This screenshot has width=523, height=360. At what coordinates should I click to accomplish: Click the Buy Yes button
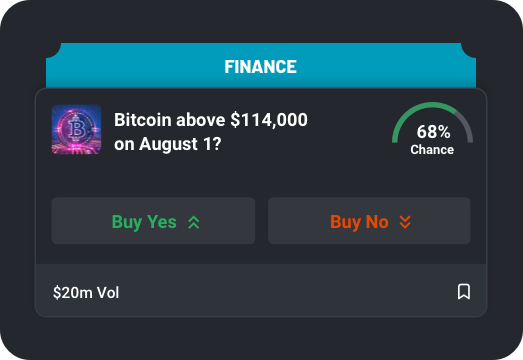coord(153,221)
